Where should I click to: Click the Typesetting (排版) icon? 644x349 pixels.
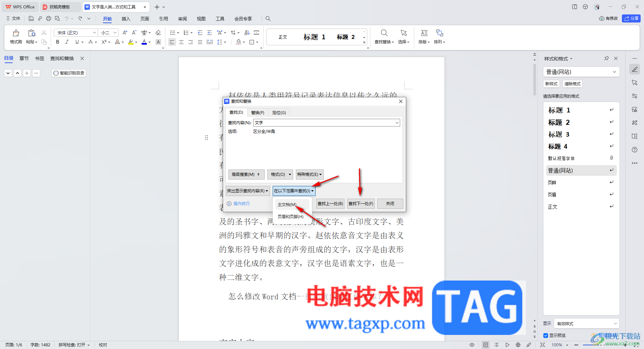pyautogui.click(x=424, y=33)
